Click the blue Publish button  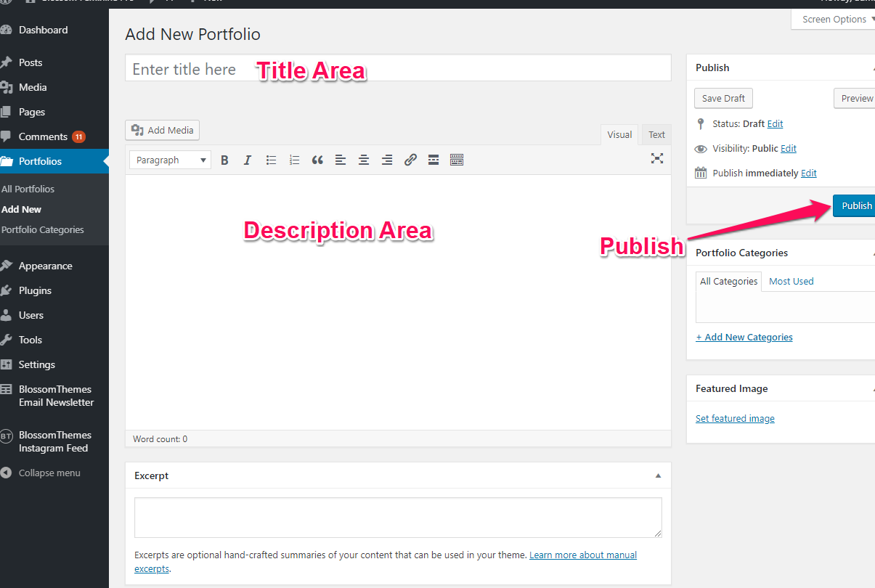coord(854,206)
